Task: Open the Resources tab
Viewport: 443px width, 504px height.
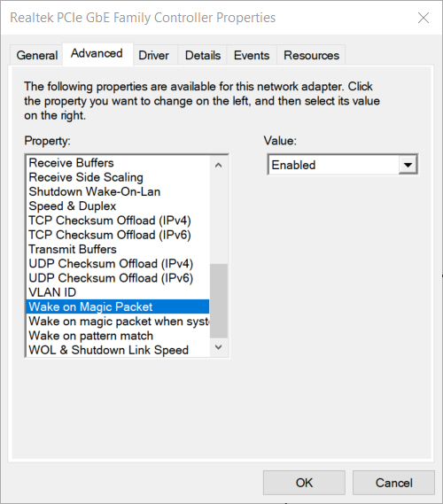Action: click(x=311, y=55)
